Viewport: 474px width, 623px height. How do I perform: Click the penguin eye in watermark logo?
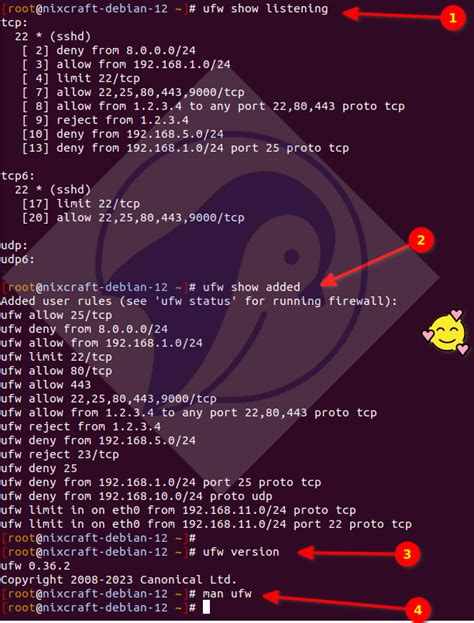[292, 257]
